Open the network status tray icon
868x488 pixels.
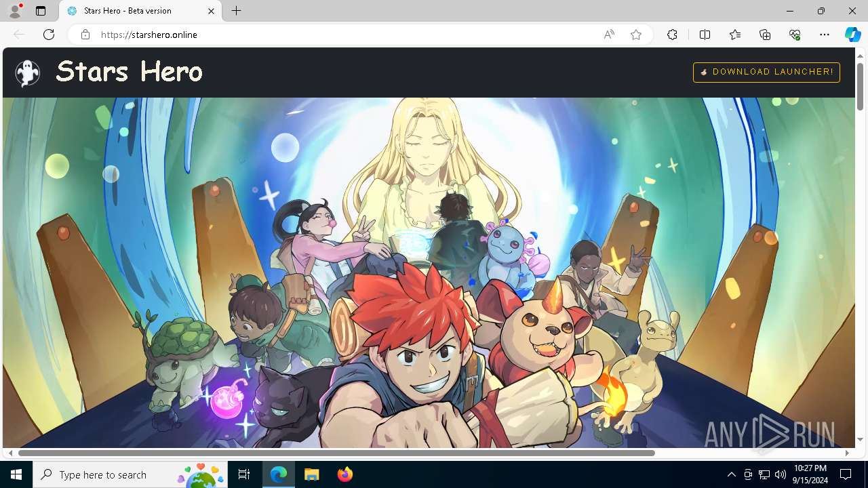tap(764, 474)
